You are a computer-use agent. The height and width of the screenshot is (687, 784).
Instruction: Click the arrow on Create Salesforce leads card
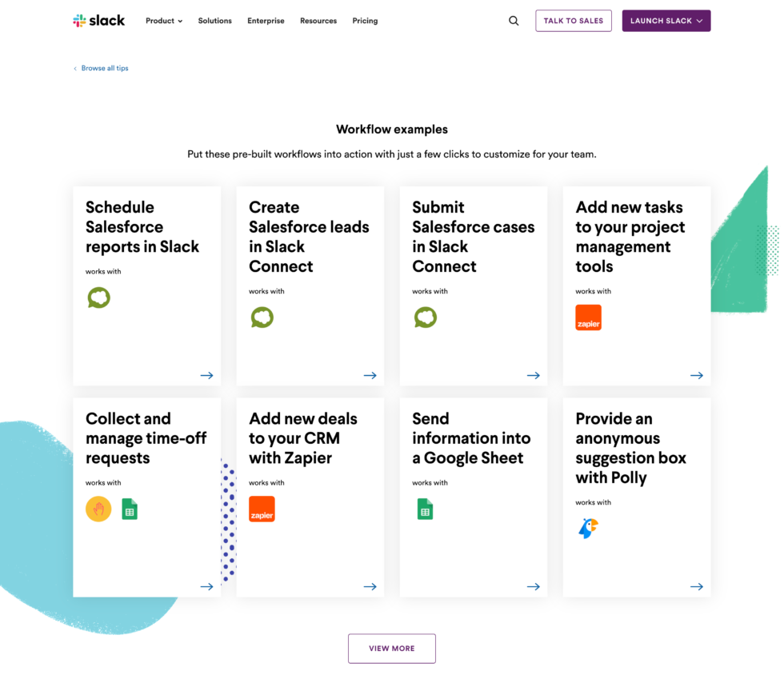[370, 374]
